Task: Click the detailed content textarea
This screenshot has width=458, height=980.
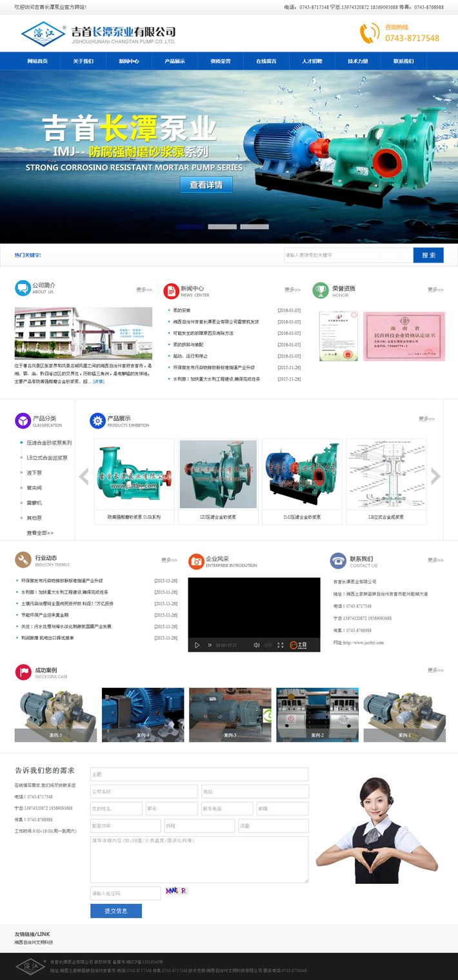Action: pyautogui.click(x=199, y=859)
